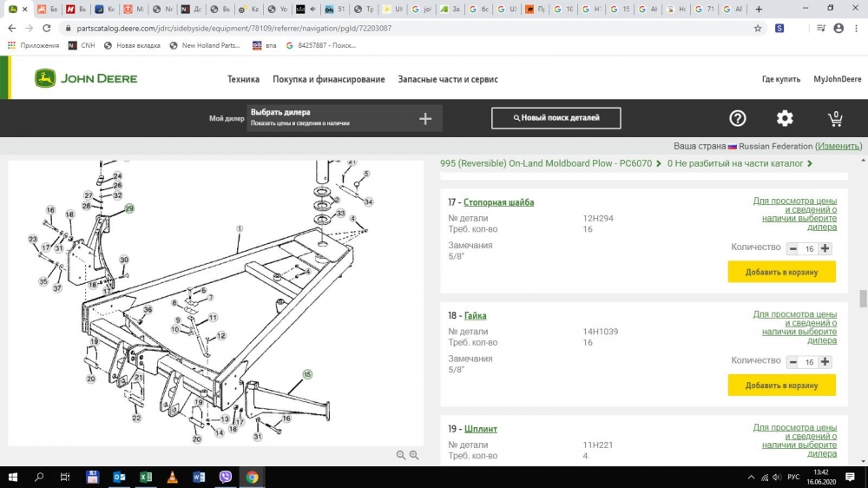Open MyJohnDeere link

(837, 79)
